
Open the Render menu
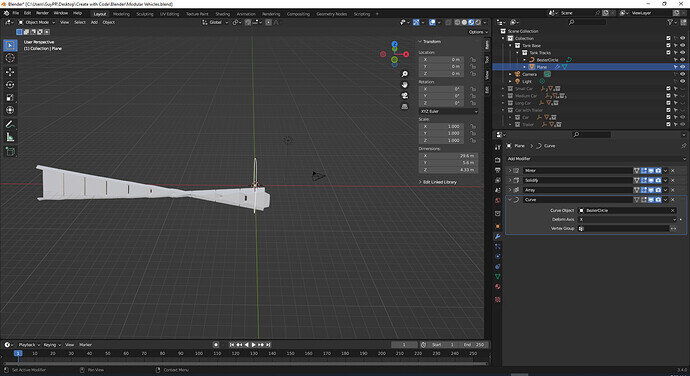(42, 13)
